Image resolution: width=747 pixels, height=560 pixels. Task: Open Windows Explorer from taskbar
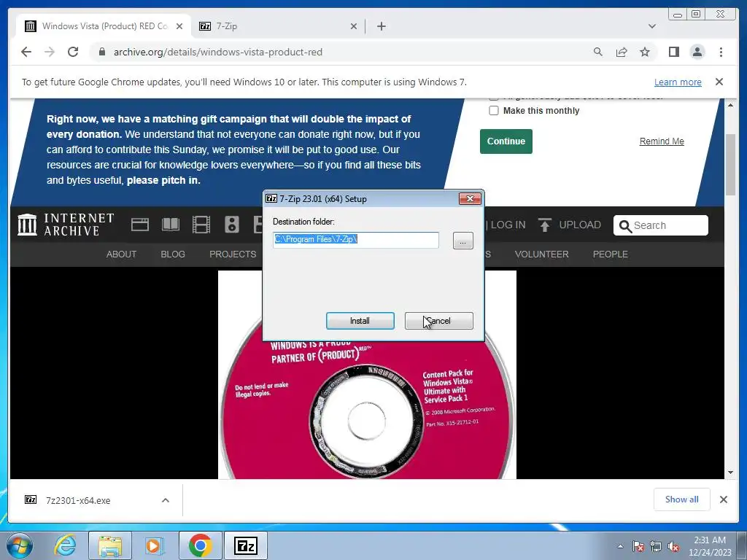coord(110,545)
